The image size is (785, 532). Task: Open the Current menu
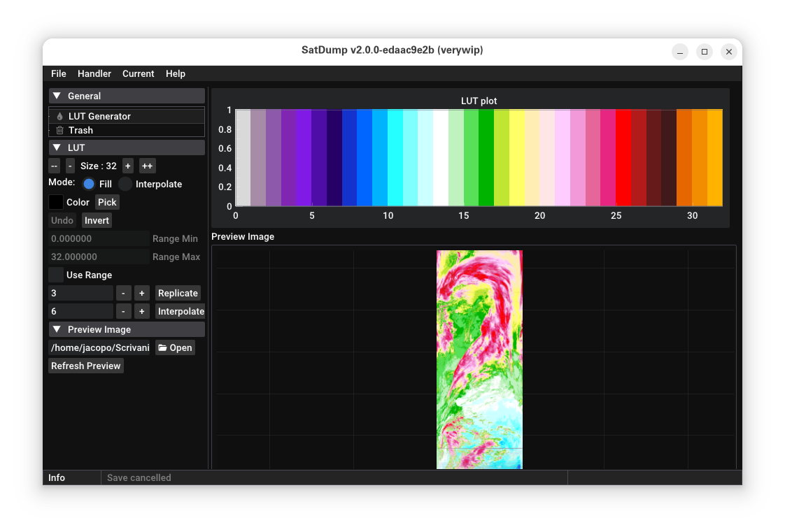(x=138, y=73)
